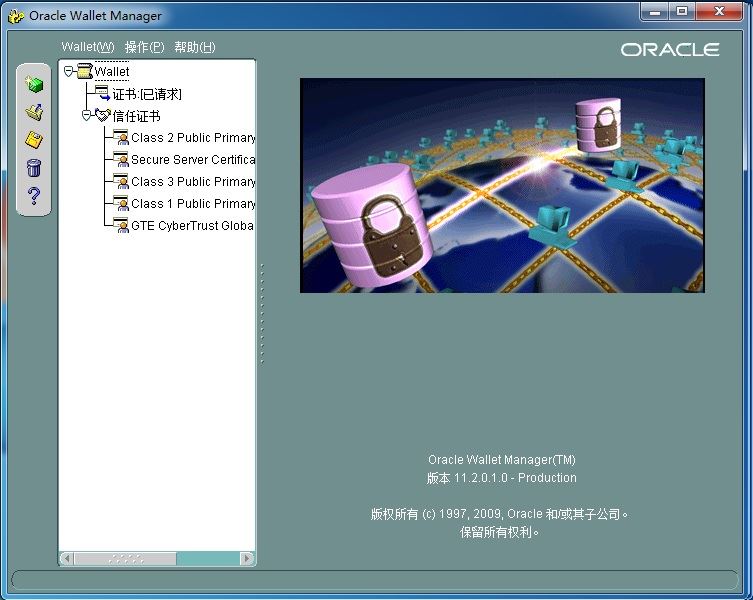This screenshot has height=600, width=753.
Task: Select Class 2 Public Primary certificate
Action: point(193,138)
